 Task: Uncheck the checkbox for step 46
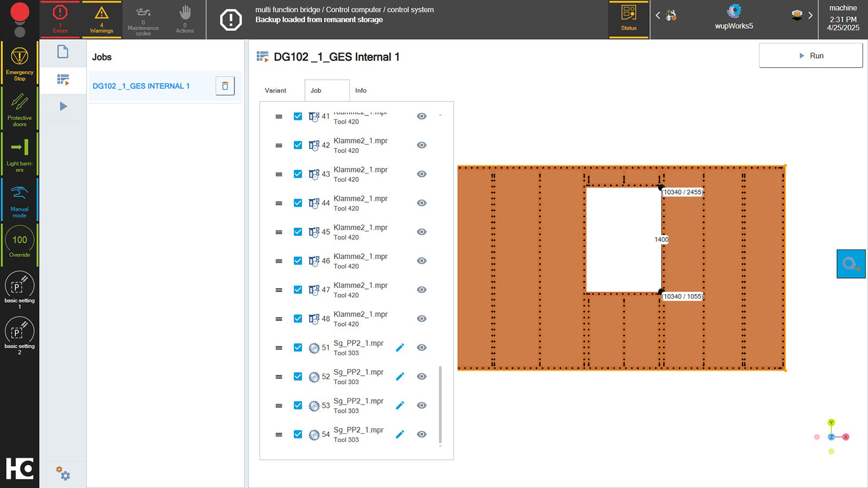(x=298, y=261)
